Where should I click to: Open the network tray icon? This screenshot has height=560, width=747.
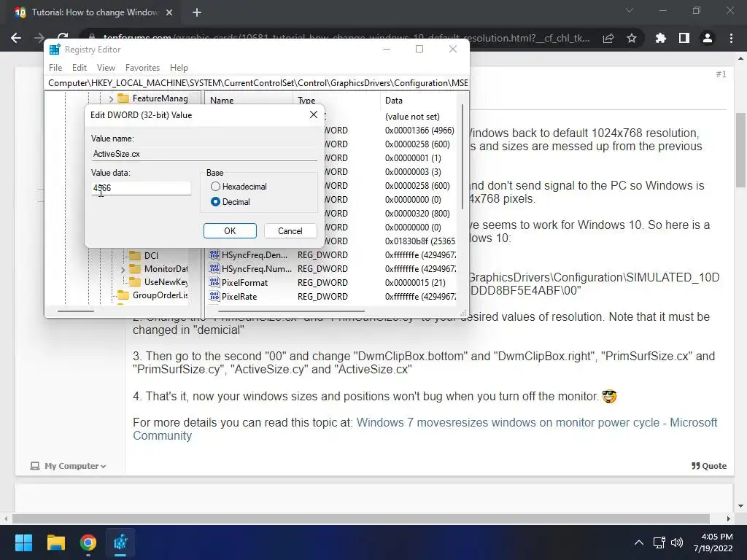coord(659,542)
